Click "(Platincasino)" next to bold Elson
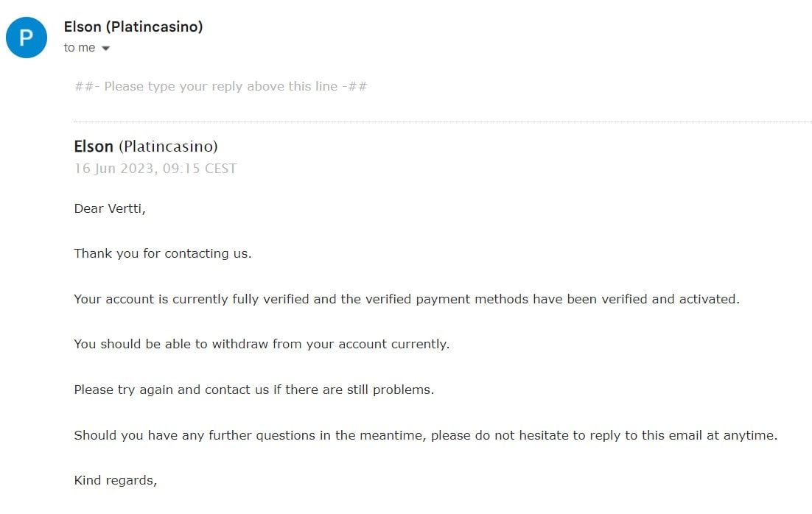The image size is (812, 514). tap(168, 147)
